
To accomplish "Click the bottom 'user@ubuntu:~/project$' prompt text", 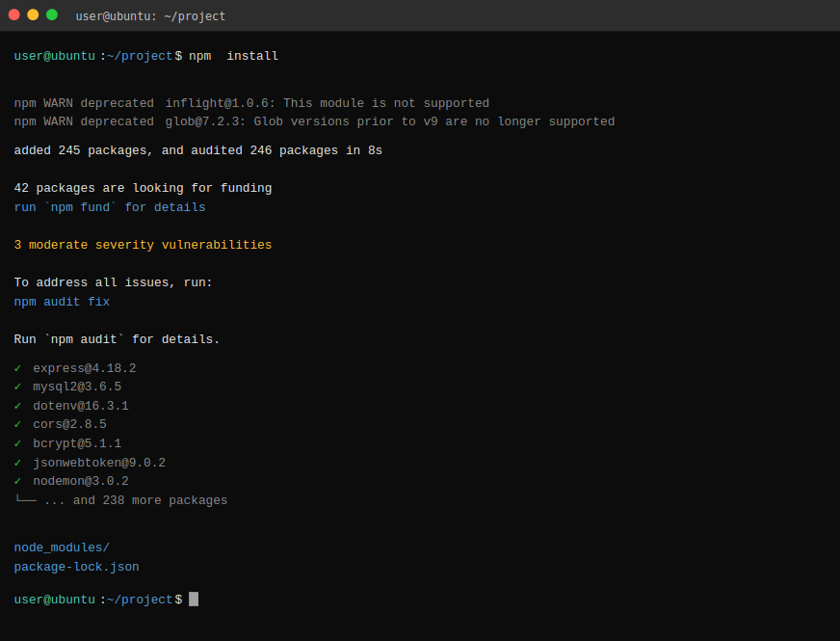I will [x=98, y=600].
